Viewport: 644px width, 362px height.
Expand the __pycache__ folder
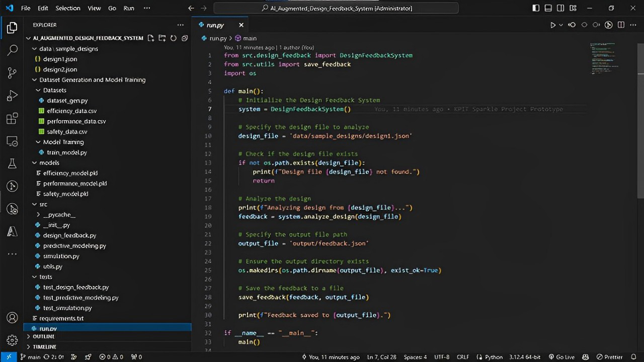click(x=38, y=215)
